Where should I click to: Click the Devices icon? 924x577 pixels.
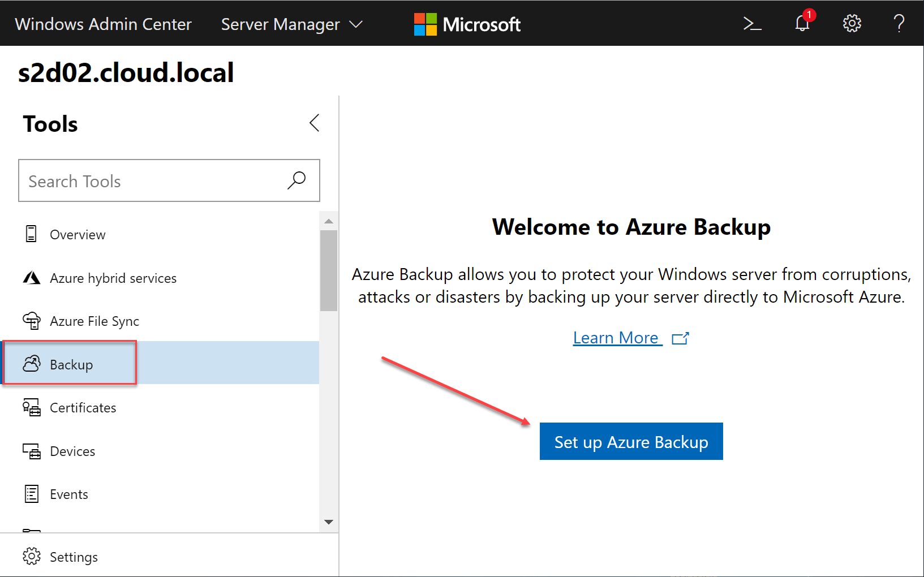point(32,451)
